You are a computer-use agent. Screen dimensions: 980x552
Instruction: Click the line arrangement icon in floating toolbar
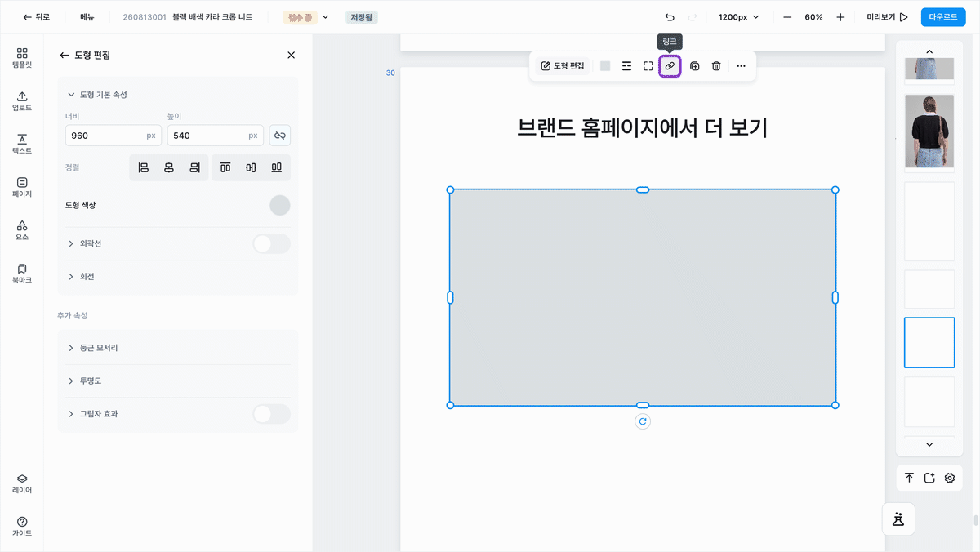[x=626, y=66]
